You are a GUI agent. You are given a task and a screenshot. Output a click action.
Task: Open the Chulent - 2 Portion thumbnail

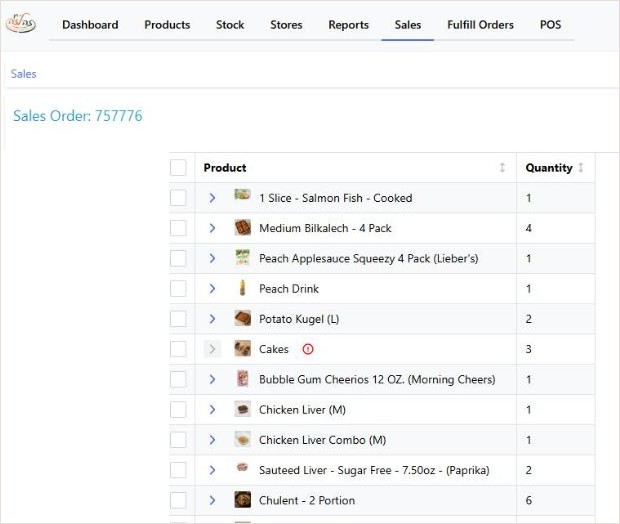242,499
